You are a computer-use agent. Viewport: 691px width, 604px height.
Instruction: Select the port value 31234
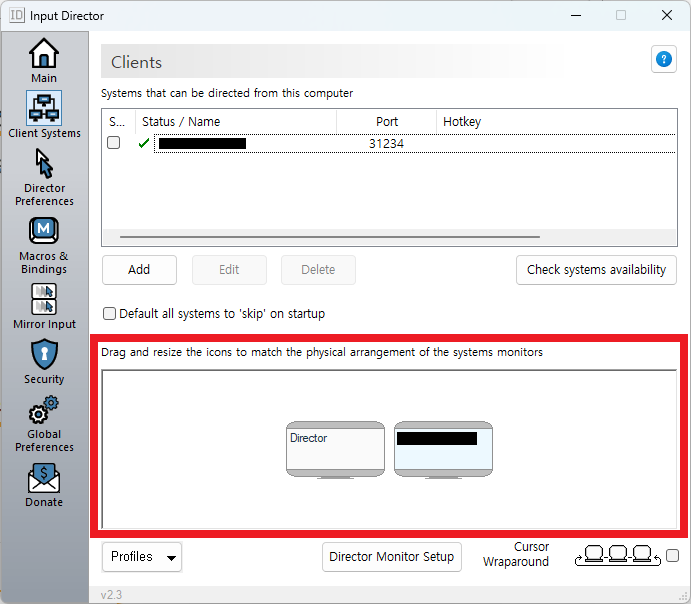click(x=386, y=144)
